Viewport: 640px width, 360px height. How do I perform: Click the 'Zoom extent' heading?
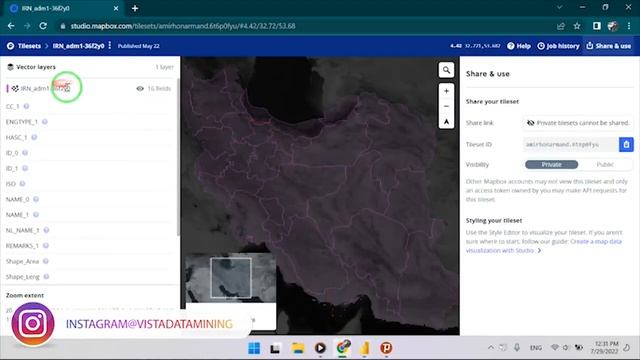tap(25, 295)
